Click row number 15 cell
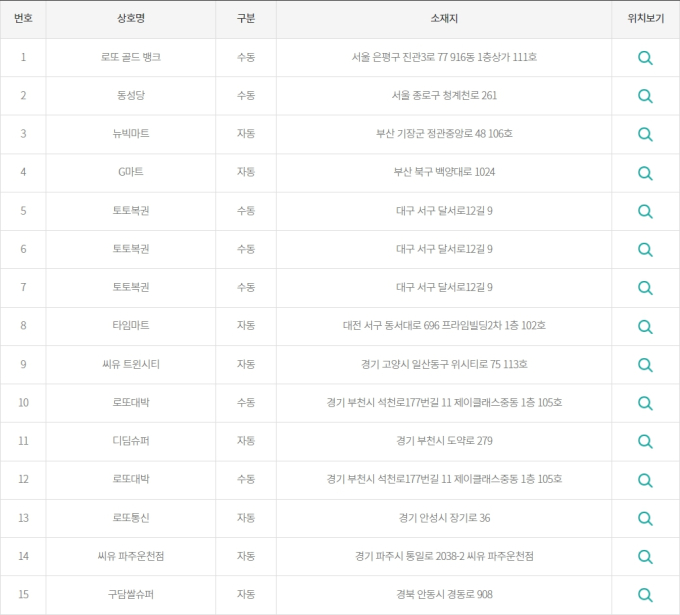The image size is (680, 615). point(23,594)
